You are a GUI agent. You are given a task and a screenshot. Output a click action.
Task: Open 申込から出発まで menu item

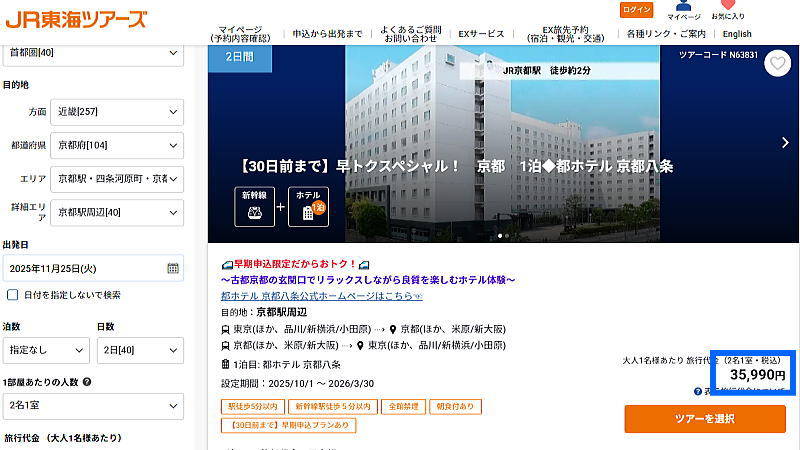(327, 34)
